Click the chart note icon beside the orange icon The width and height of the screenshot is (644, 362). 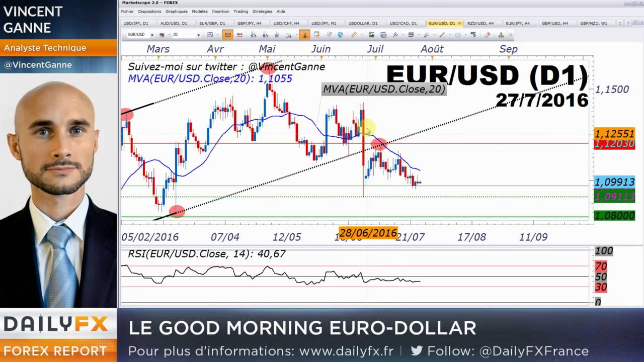316,35
